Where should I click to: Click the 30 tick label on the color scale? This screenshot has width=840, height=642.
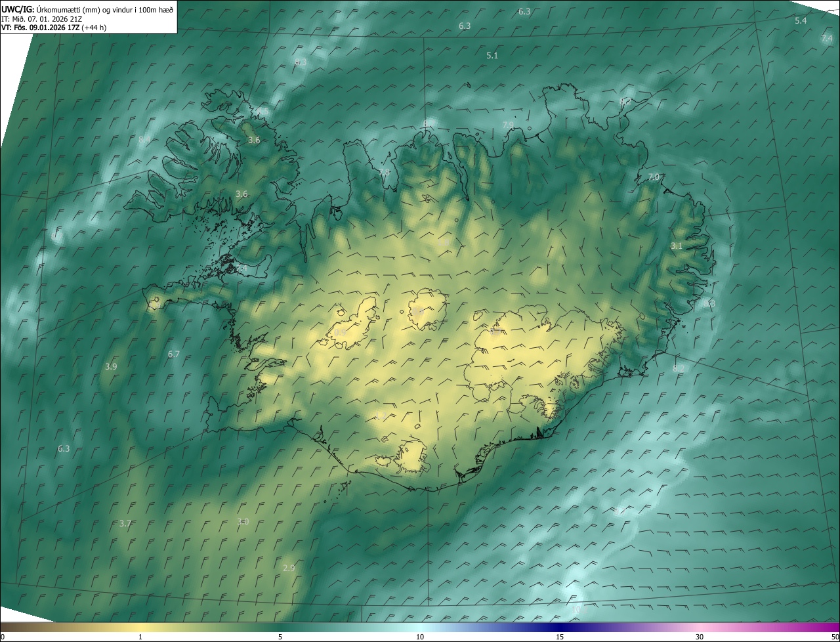pyautogui.click(x=700, y=637)
